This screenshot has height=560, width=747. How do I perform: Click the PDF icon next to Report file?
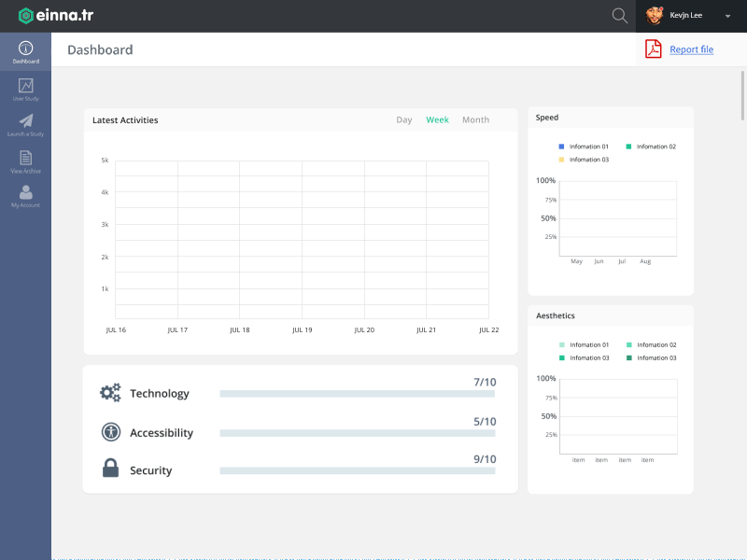pos(653,49)
